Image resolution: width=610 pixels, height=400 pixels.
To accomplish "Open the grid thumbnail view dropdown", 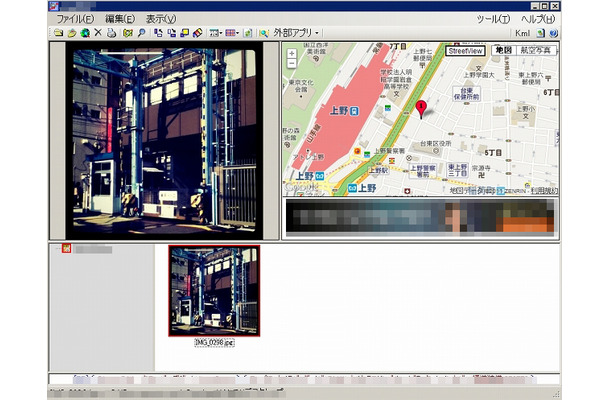I will coord(232,33).
